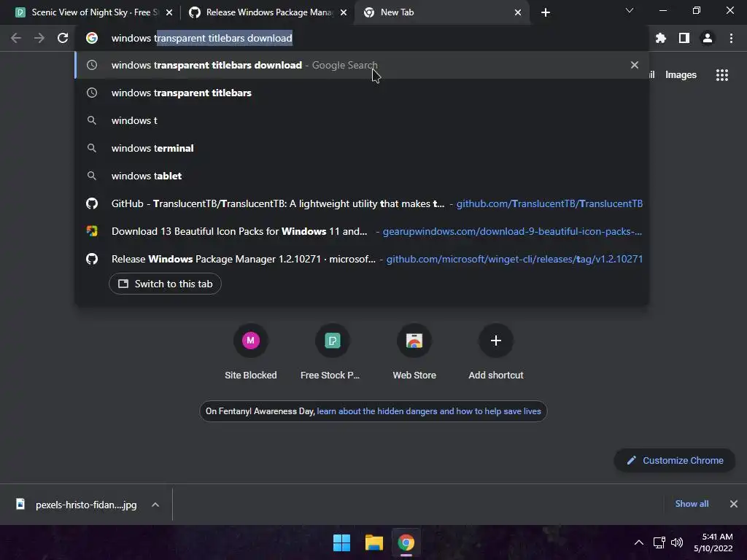Image resolution: width=747 pixels, height=560 pixels.
Task: Click the Switch to this tab button
Action: click(165, 284)
